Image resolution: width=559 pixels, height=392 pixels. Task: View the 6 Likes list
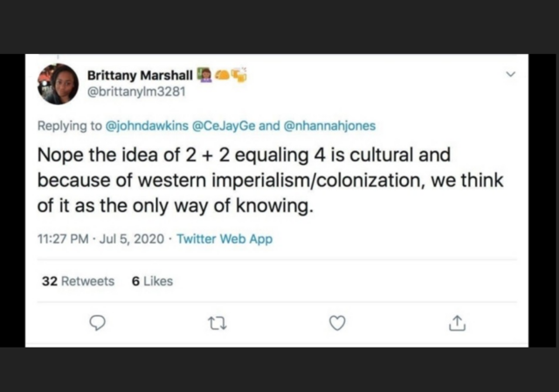tap(152, 281)
